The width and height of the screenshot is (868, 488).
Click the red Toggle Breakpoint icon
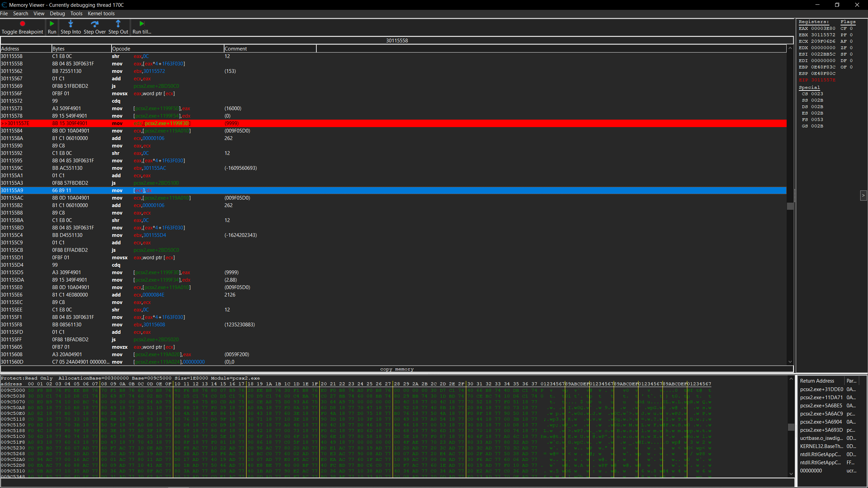coord(22,24)
